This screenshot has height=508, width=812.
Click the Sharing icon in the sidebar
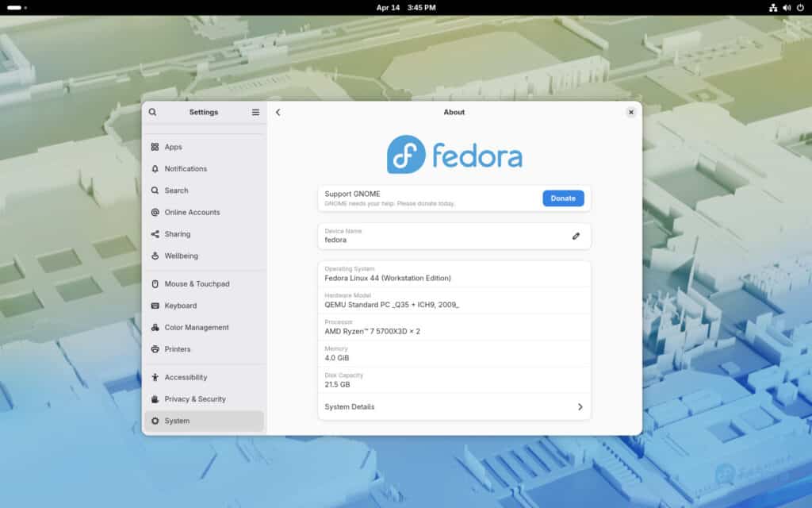pyautogui.click(x=155, y=234)
